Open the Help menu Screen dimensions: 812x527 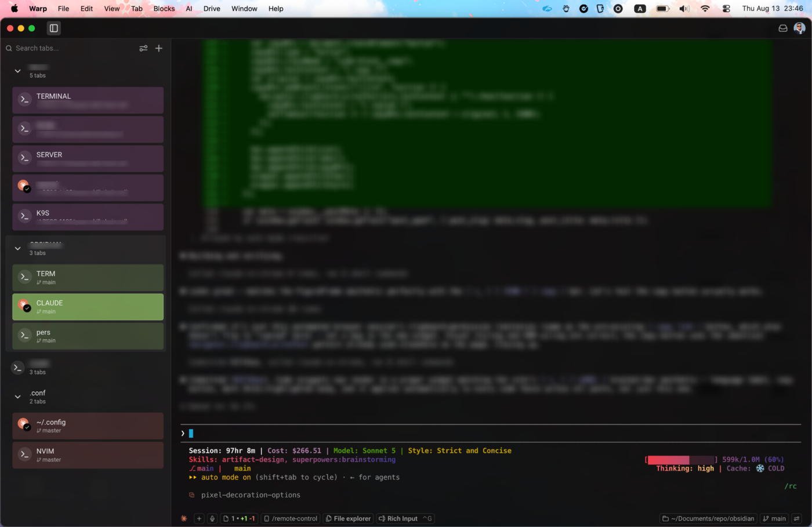click(x=276, y=9)
